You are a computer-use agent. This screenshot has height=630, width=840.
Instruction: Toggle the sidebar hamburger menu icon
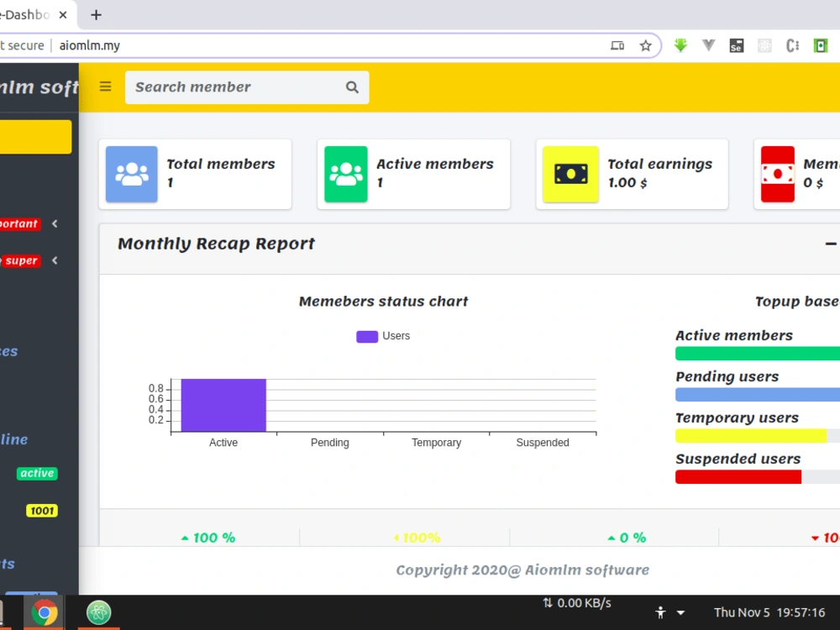(106, 87)
